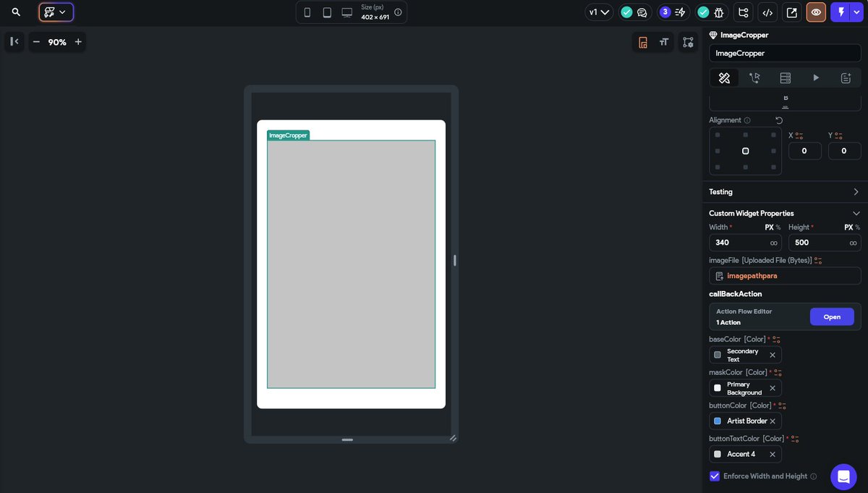The image size is (868, 493).
Task: Open the optimization issues lightning icon
Action: 680,12
